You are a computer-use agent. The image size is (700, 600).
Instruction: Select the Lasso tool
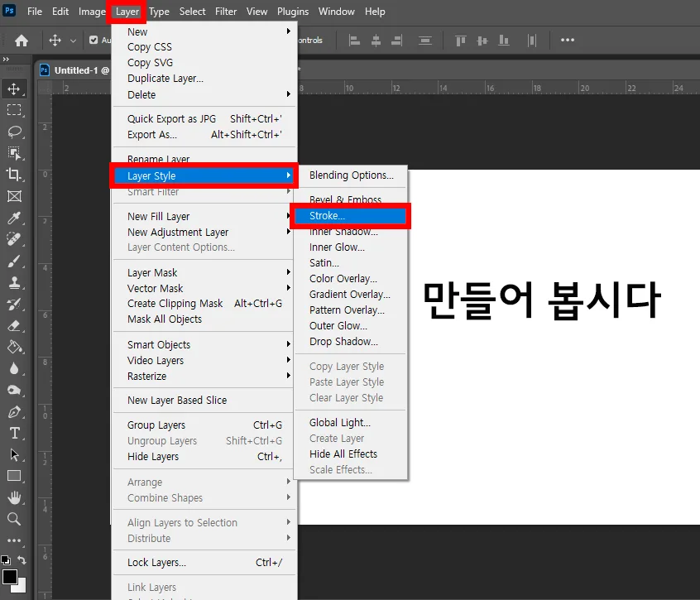pyautogui.click(x=14, y=132)
